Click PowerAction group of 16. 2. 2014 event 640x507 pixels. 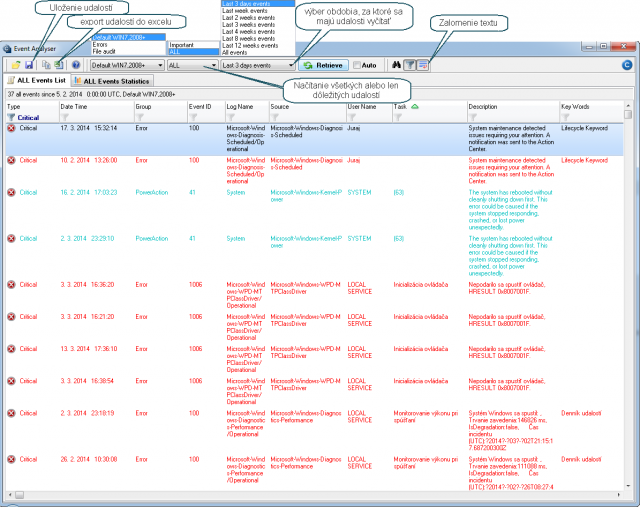click(x=152, y=193)
